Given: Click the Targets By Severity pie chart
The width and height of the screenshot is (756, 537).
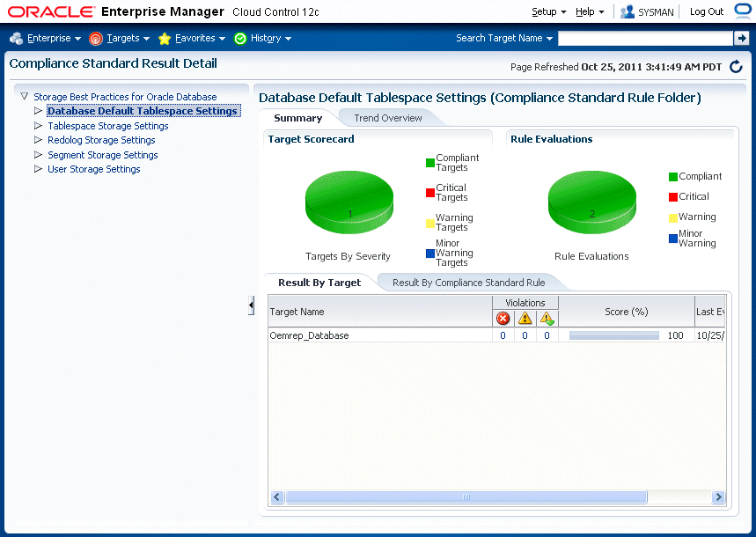Looking at the screenshot, I should (349, 202).
